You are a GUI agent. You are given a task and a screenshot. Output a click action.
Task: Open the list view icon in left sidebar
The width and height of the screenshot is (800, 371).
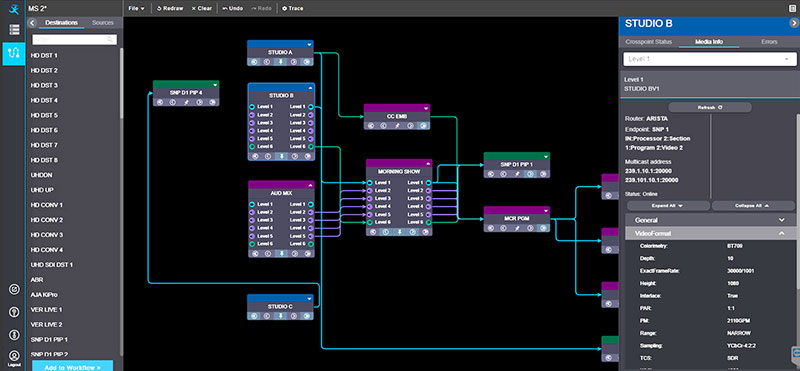[14, 30]
